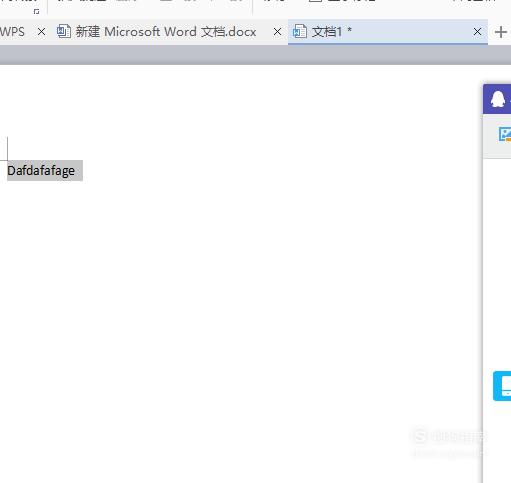Click the selected text Dafdafafage
This screenshot has height=483, width=511.
tap(41, 171)
